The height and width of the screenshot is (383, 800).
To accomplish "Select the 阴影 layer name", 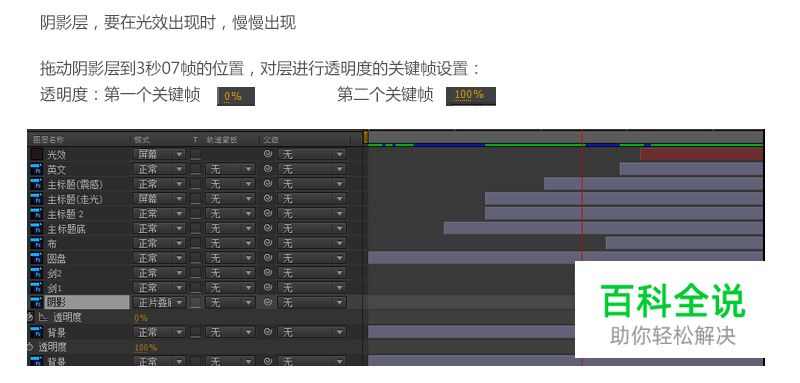I will pyautogui.click(x=87, y=302).
